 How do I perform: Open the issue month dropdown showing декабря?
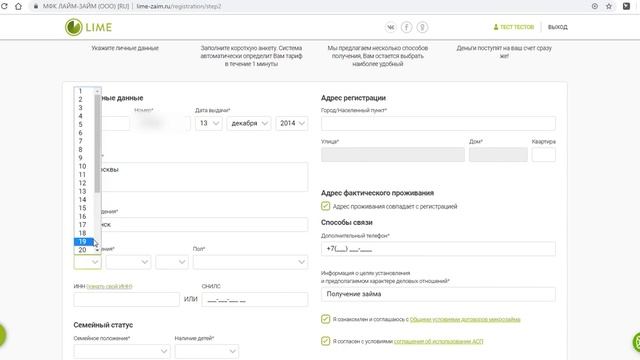[249, 123]
